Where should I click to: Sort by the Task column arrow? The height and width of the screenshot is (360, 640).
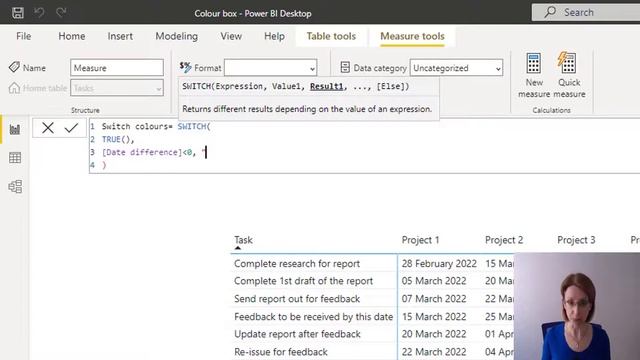tap(238, 248)
